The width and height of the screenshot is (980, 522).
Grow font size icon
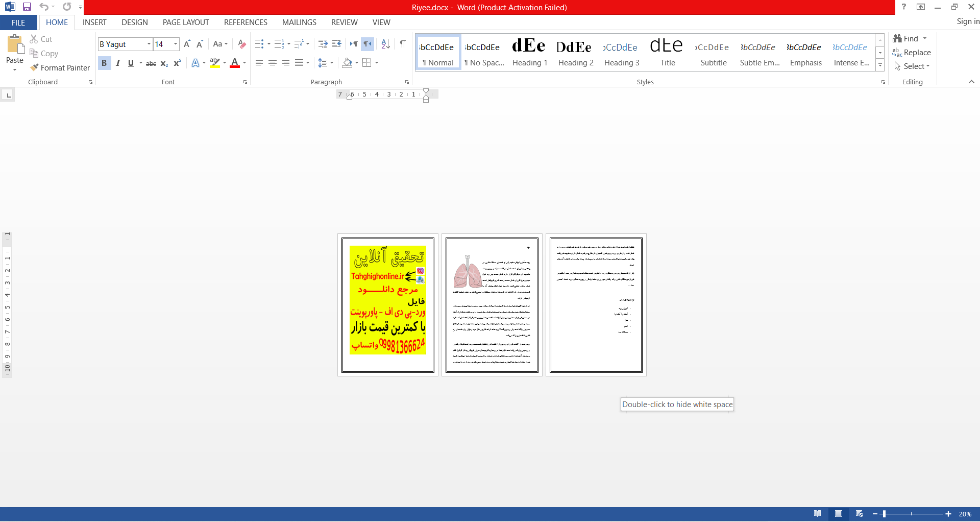(187, 44)
